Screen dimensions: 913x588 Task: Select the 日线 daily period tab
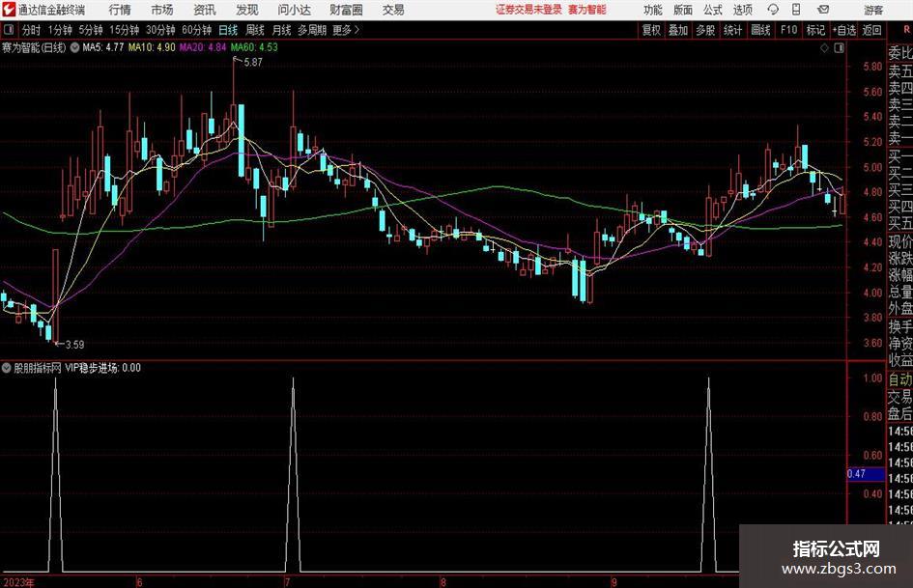(228, 30)
